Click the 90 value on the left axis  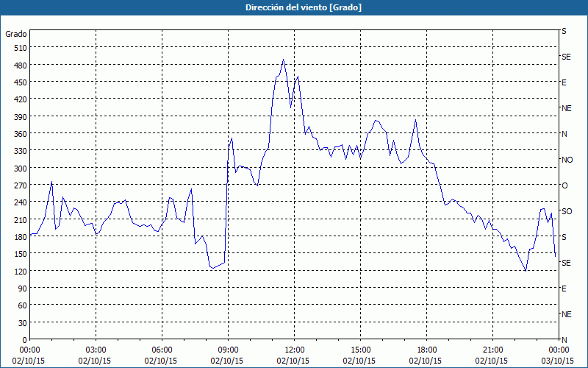click(x=23, y=289)
